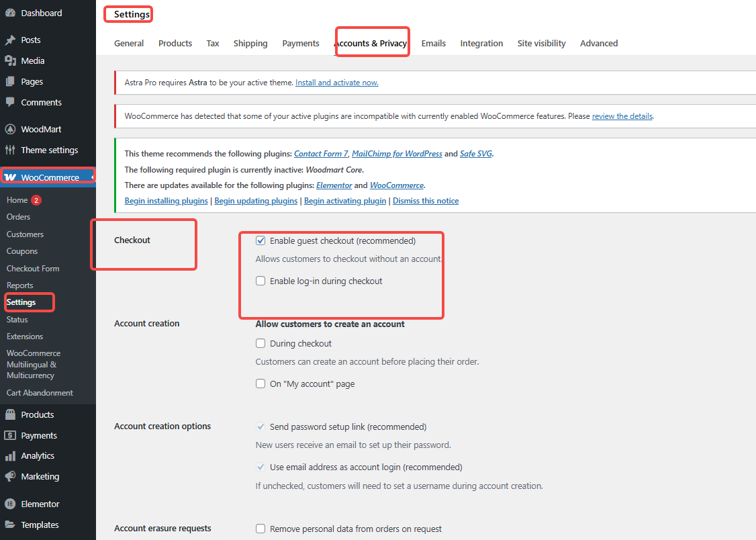This screenshot has width=756, height=540.
Task: Switch to the Integration tab
Action: (x=481, y=44)
